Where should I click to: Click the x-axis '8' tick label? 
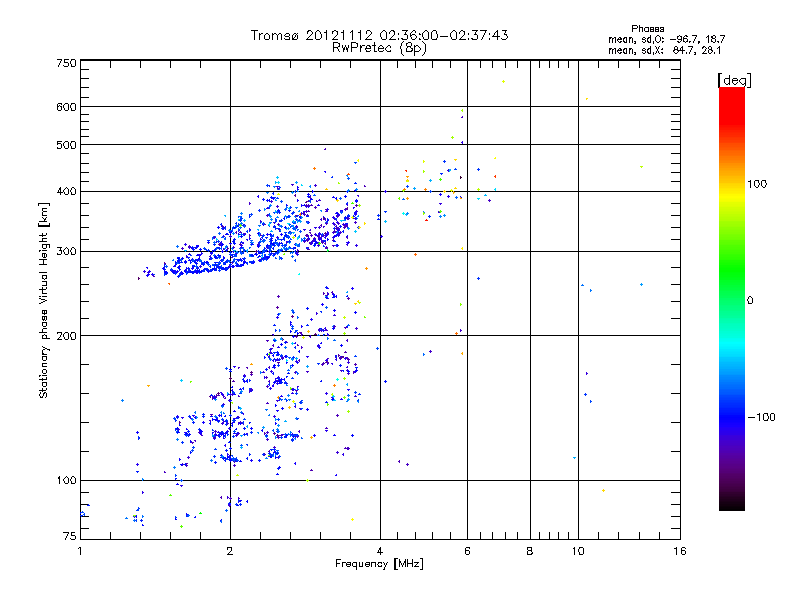530,551
